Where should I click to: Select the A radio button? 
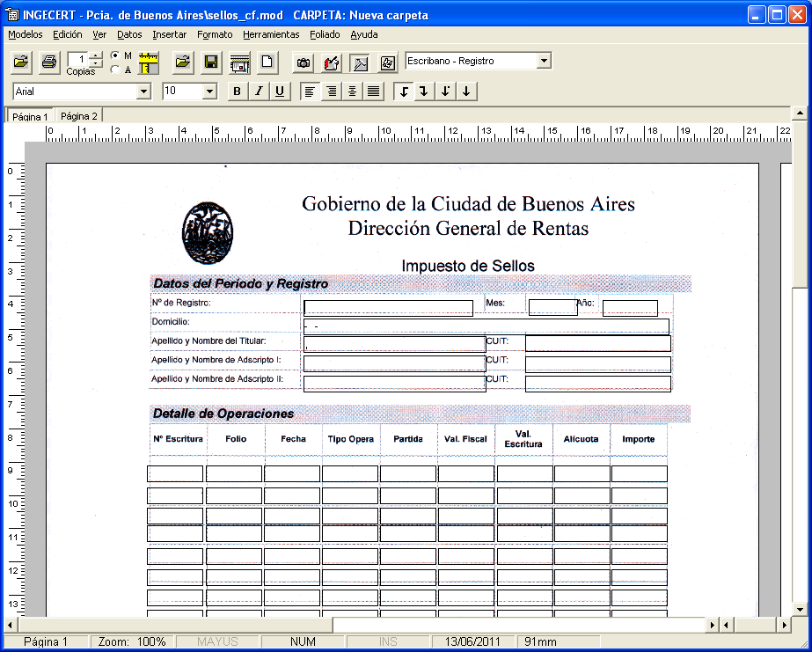[x=115, y=70]
